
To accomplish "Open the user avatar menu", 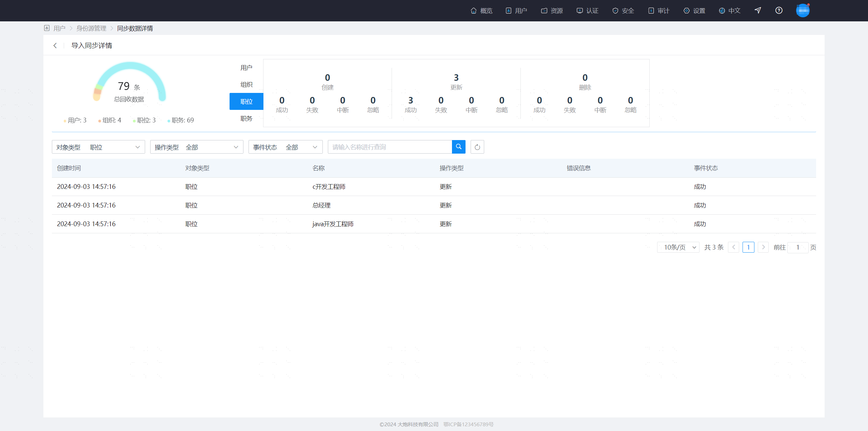I will click(x=803, y=11).
